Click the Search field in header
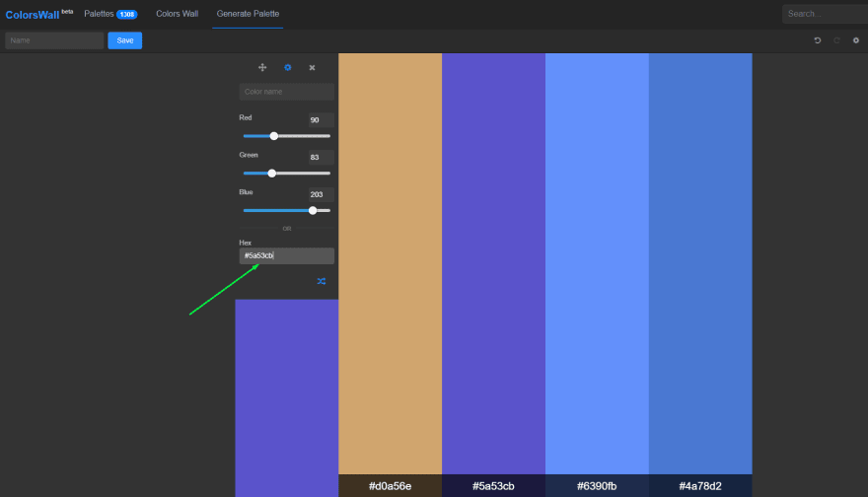The height and width of the screenshot is (497, 868). click(825, 14)
